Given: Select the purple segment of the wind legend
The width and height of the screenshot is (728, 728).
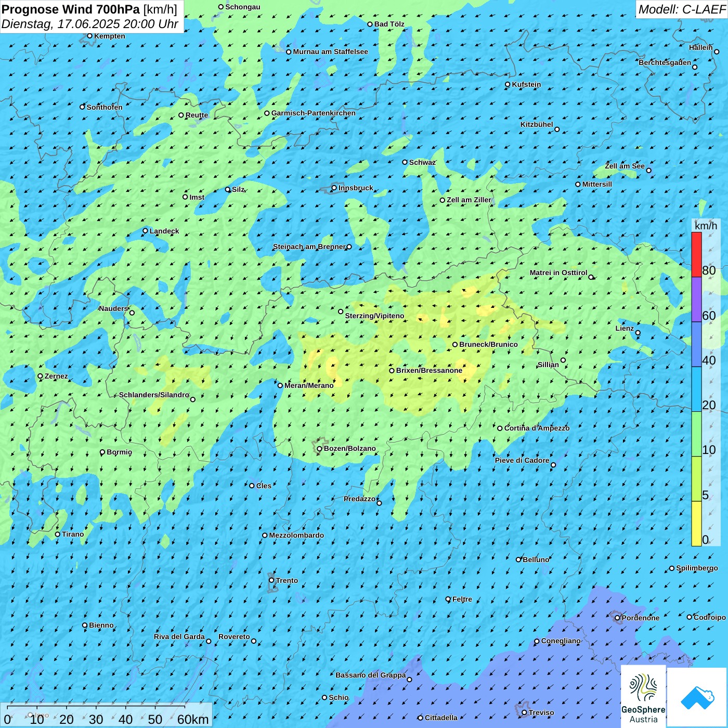Looking at the screenshot, I should [696, 300].
